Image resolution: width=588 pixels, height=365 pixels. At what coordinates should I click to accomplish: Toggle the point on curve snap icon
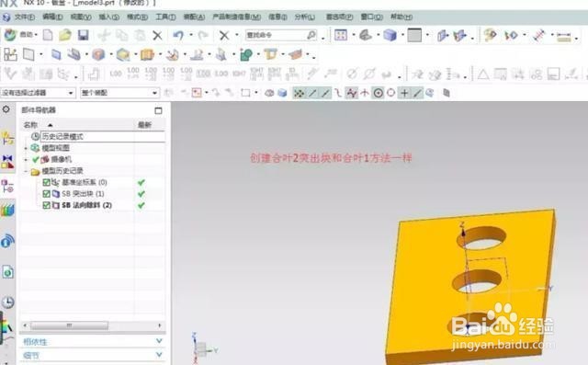coord(417,93)
